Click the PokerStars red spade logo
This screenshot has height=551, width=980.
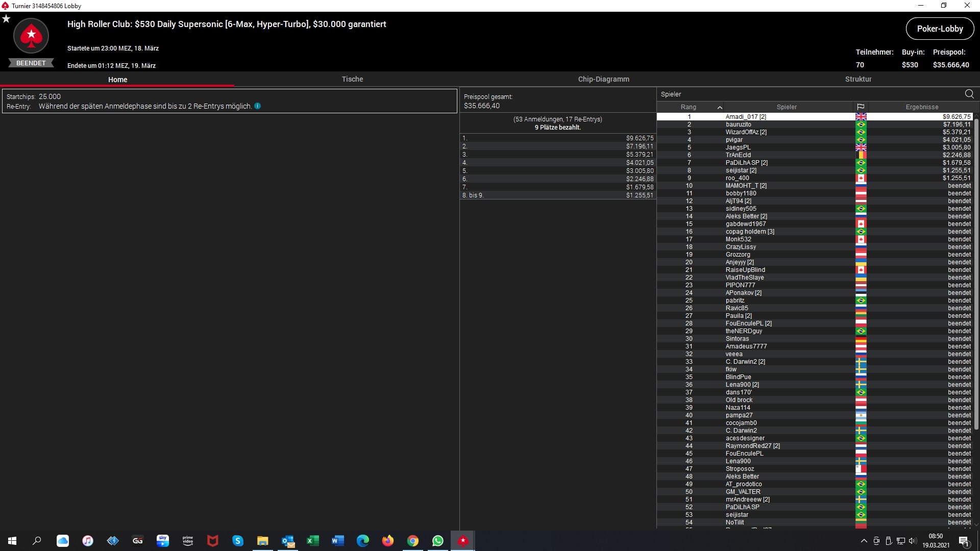(x=31, y=36)
